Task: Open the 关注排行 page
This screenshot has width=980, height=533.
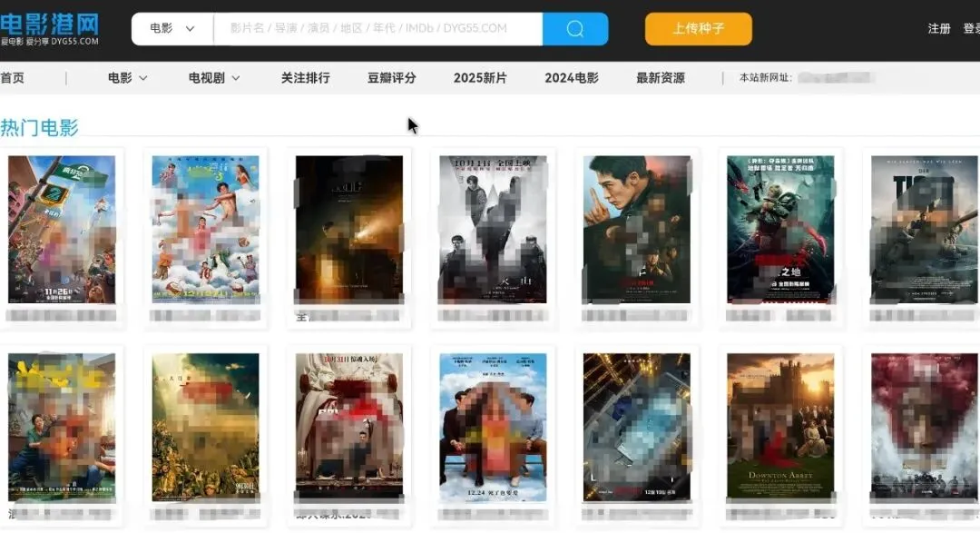Action: tap(305, 78)
